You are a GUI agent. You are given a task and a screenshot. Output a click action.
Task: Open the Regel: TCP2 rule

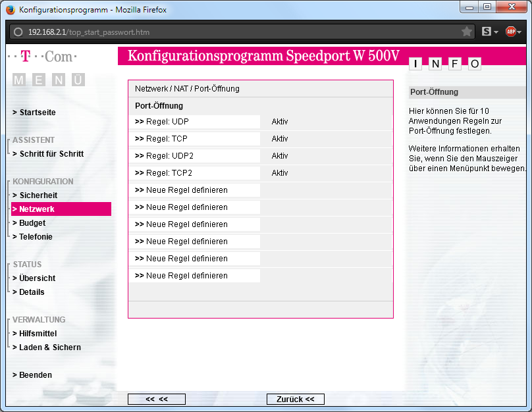tap(194, 173)
